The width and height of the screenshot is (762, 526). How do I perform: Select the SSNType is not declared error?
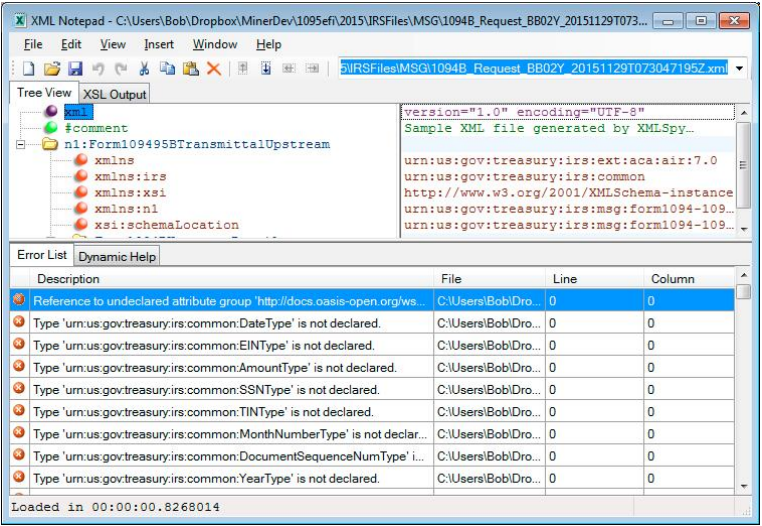[x=372, y=389]
